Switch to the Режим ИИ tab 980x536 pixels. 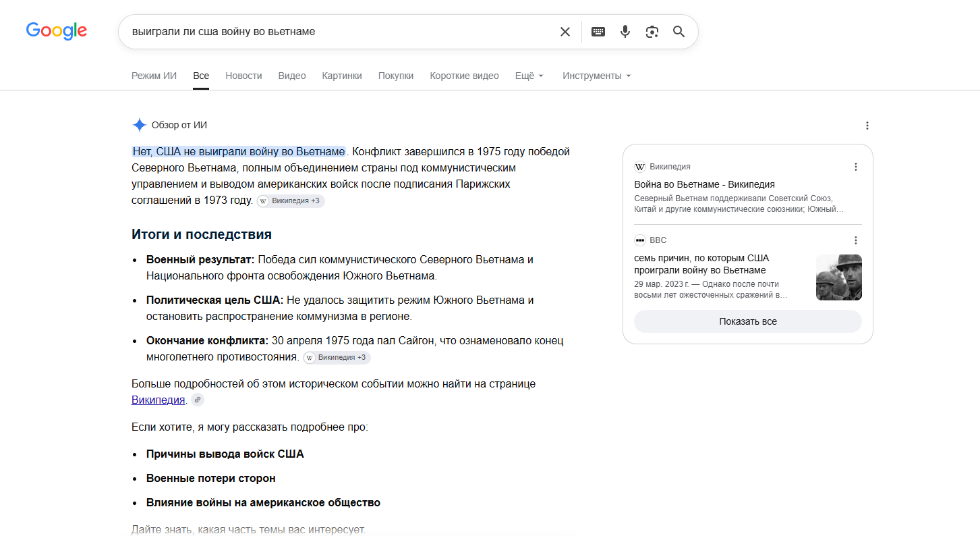coord(154,76)
